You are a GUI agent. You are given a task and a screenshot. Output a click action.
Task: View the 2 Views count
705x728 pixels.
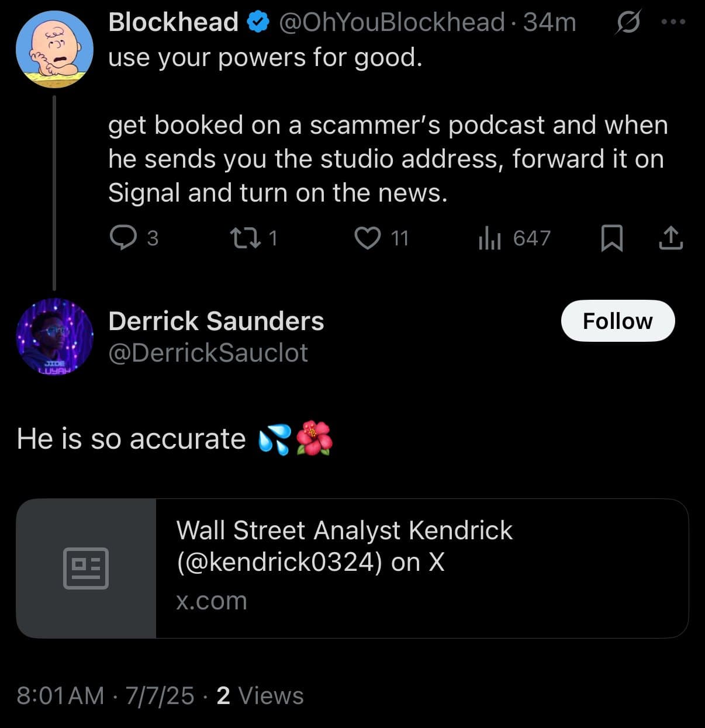260,696
